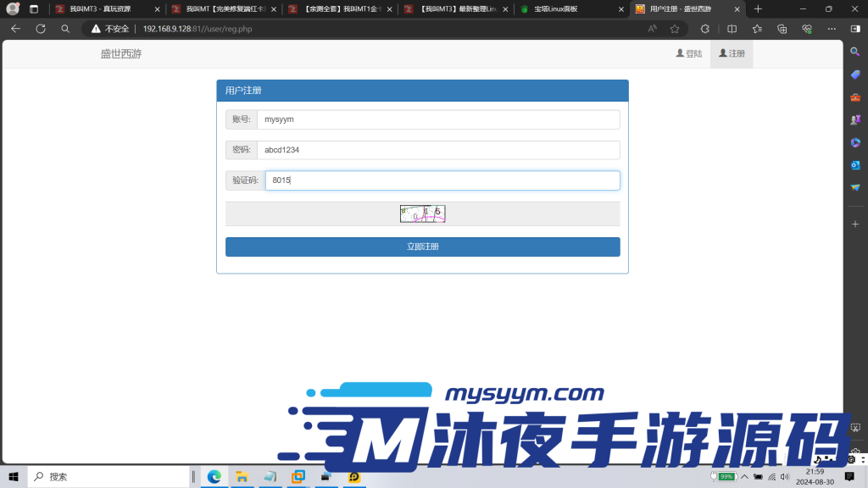
Task: Refresh the registration page
Action: tap(40, 28)
